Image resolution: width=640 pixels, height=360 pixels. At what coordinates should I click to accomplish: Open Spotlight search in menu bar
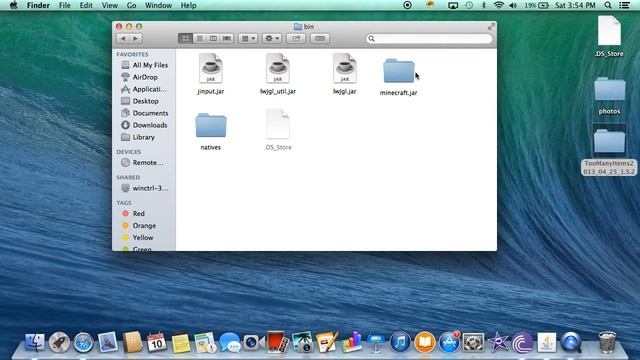(x=608, y=5)
